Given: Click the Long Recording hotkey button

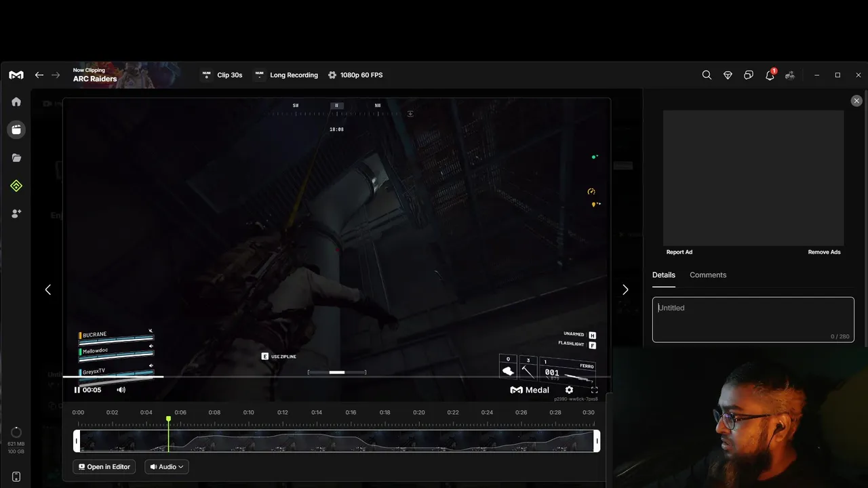Looking at the screenshot, I should point(286,75).
